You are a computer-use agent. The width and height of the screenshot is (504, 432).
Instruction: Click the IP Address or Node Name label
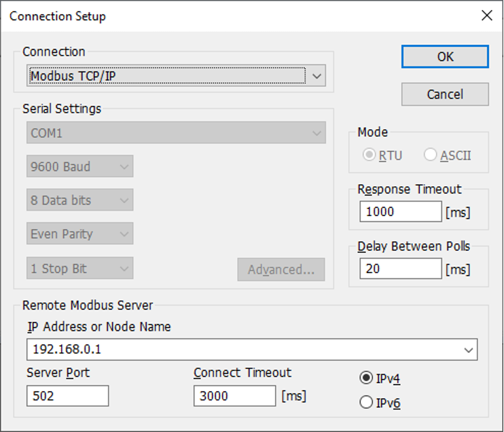point(99,327)
